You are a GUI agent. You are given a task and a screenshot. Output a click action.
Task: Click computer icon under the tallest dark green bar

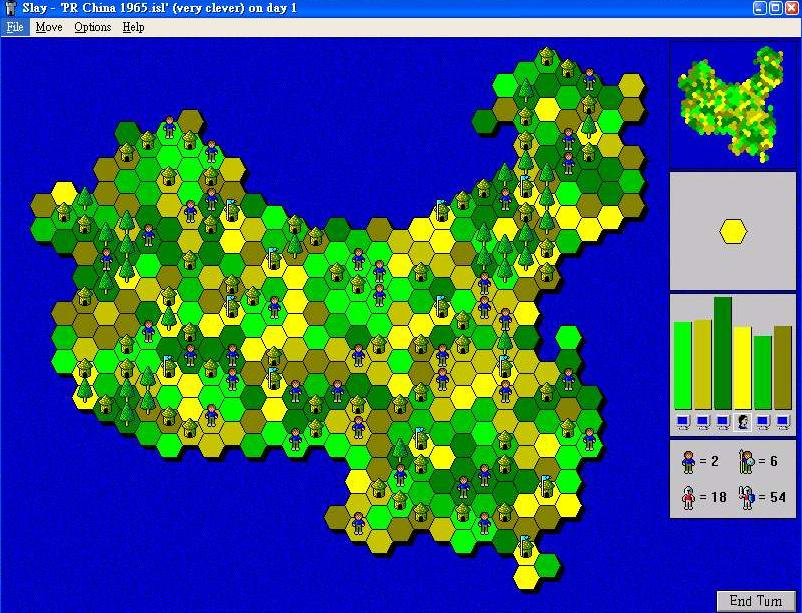(x=722, y=422)
